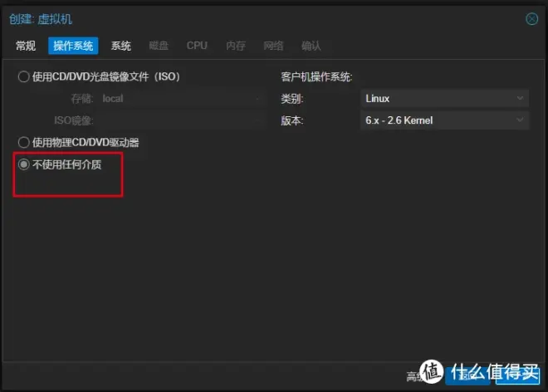
Task: Open the 系统 tab
Action: click(121, 46)
